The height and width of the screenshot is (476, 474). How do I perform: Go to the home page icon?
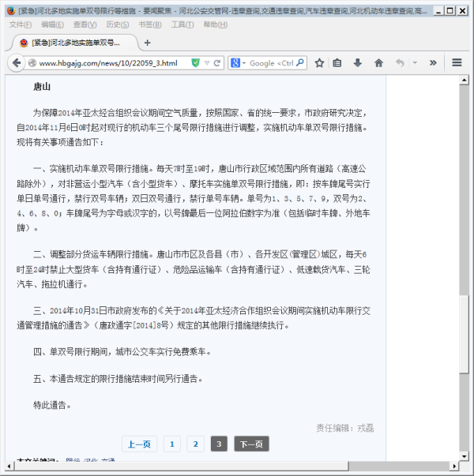coord(378,63)
